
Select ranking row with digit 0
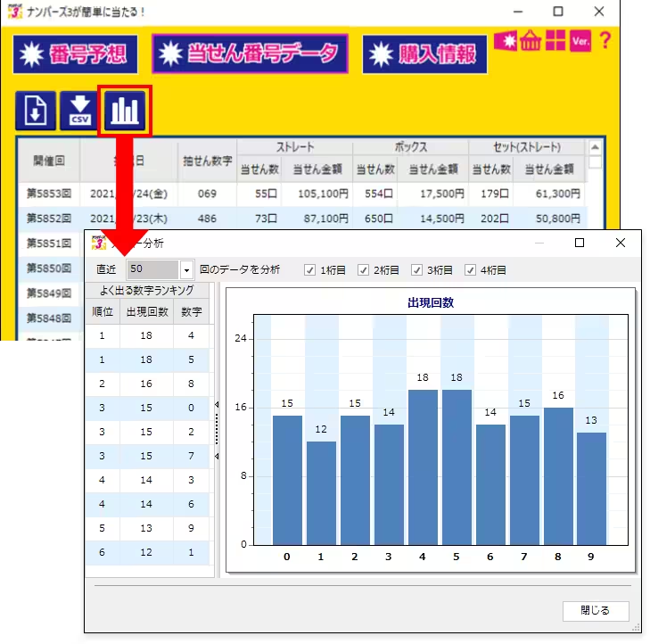pos(147,408)
